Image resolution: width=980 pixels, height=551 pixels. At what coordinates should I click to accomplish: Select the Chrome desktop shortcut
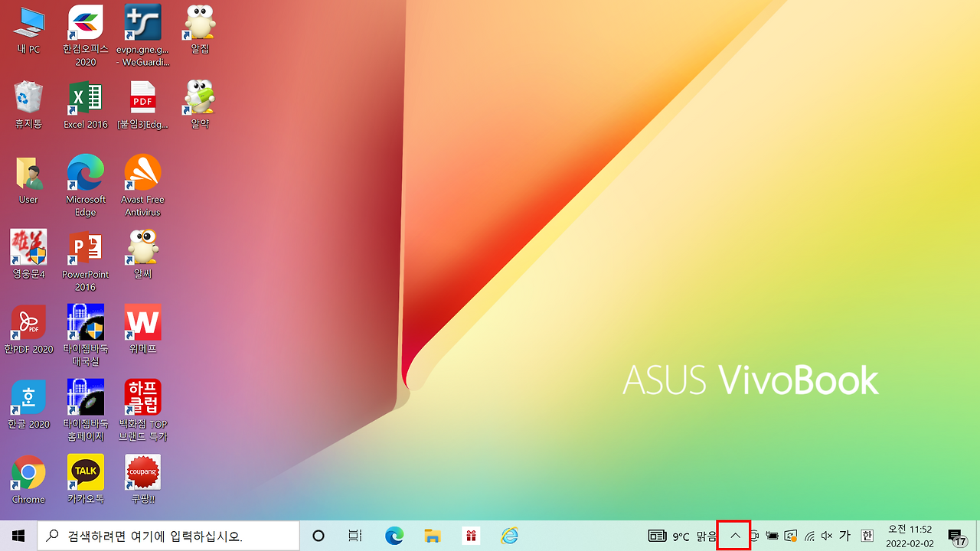click(28, 480)
